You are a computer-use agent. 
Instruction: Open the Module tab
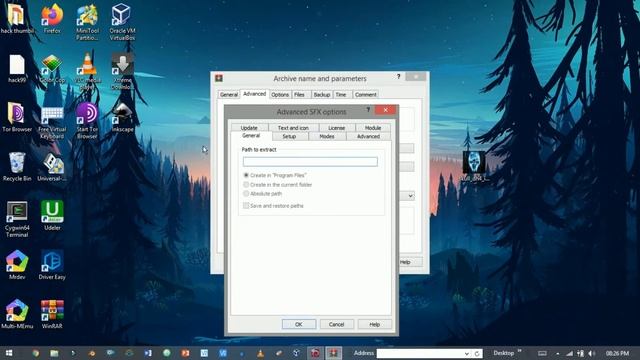[373, 128]
